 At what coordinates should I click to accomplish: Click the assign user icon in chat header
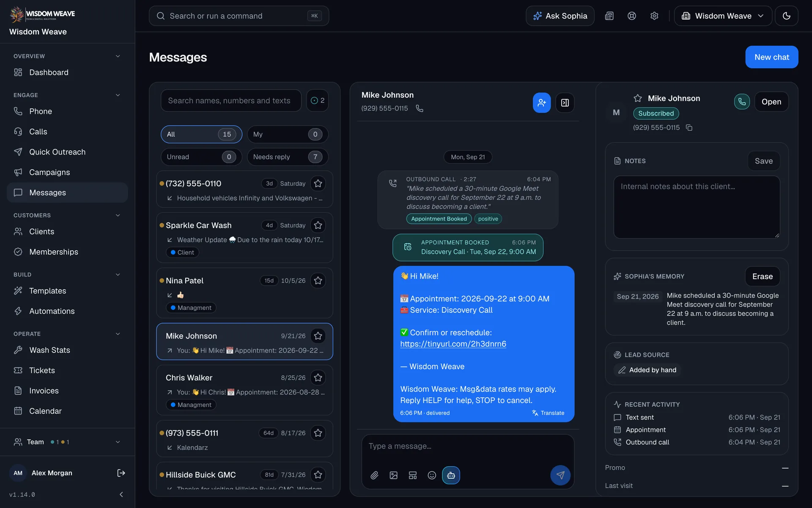542,102
